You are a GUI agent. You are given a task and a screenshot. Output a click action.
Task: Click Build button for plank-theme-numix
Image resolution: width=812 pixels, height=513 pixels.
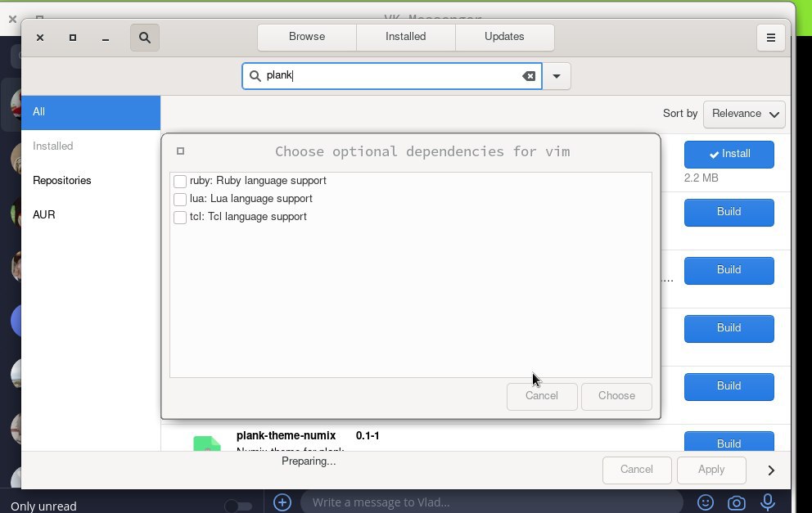729,441
